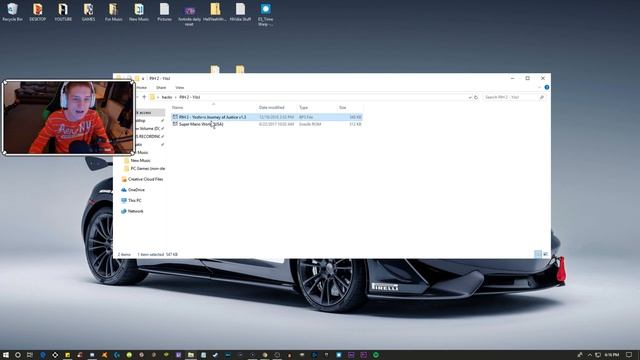Open the Music folder in navigation pane

coord(142,152)
